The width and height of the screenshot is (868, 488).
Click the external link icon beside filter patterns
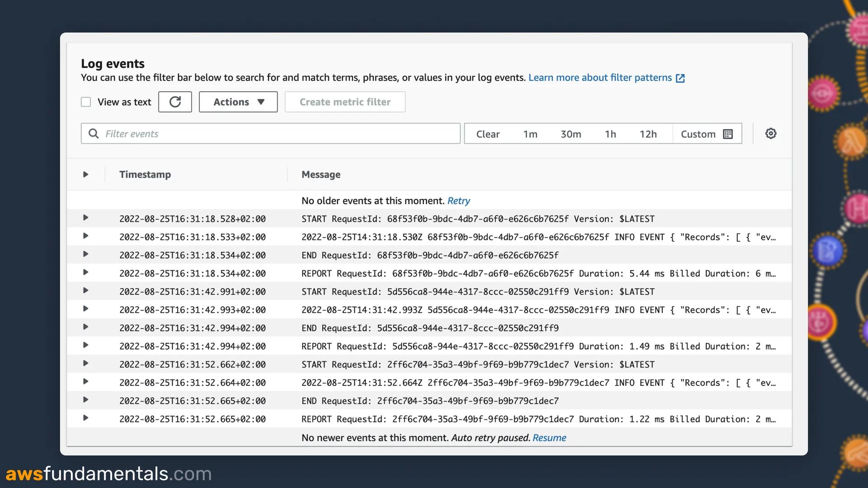click(680, 78)
